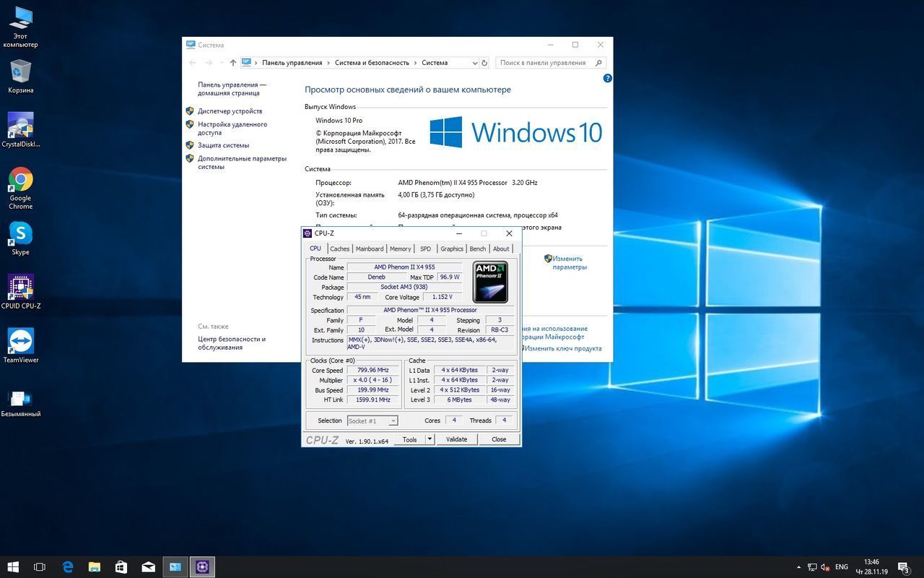Switch to Caches tab in CPU-Z
The height and width of the screenshot is (578, 924).
[340, 249]
